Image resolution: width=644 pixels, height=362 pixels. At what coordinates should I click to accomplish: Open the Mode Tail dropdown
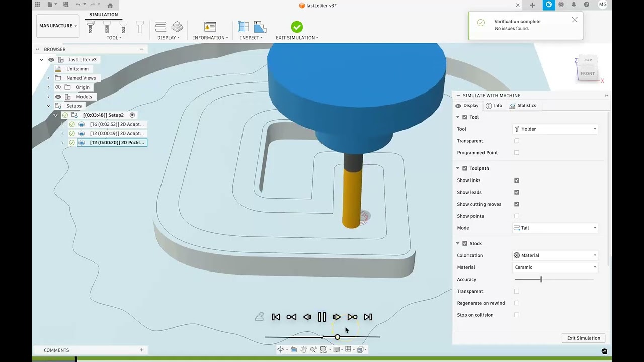(555, 228)
